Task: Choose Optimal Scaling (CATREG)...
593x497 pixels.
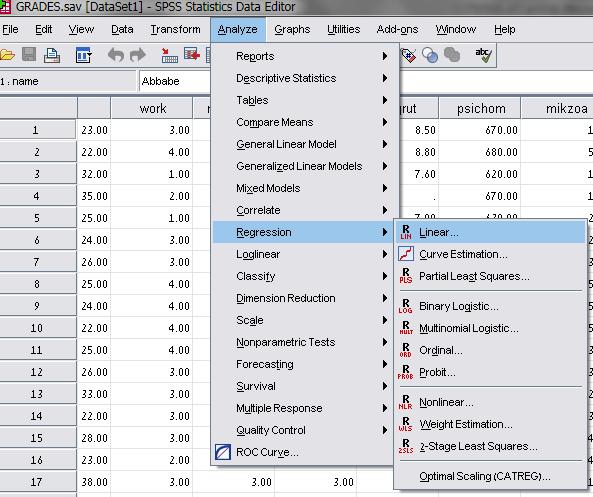Action: [491, 476]
